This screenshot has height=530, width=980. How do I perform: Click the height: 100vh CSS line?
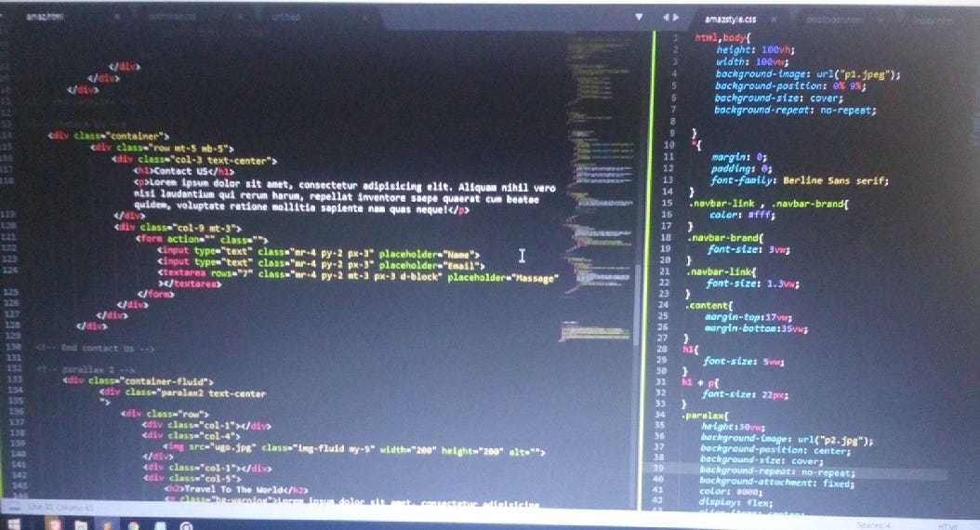tap(755, 50)
